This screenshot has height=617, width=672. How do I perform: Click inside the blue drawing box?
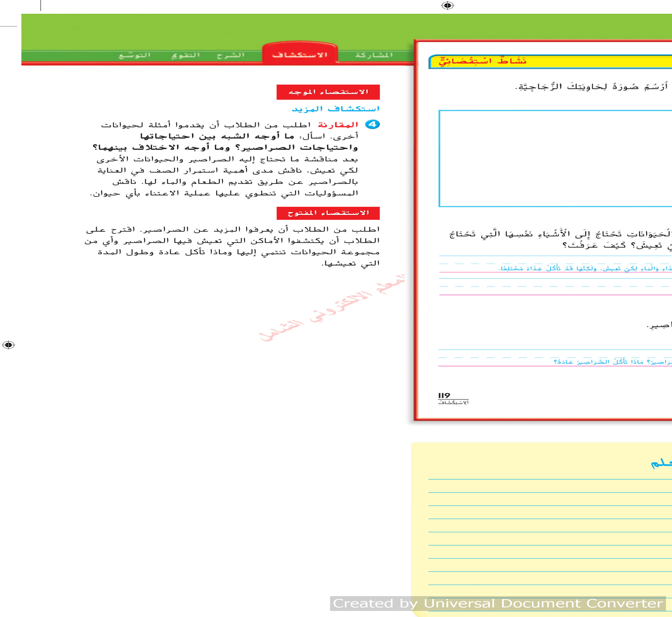555,159
